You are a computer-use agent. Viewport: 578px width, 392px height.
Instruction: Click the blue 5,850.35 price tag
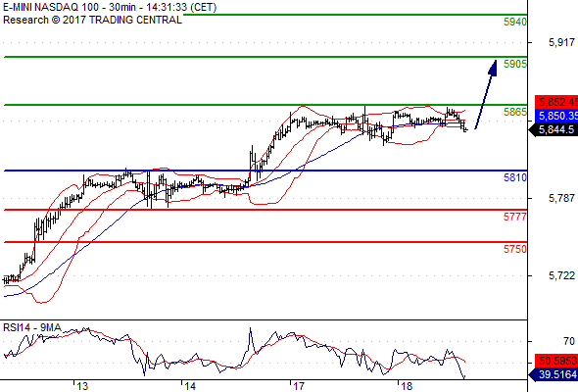556,116
